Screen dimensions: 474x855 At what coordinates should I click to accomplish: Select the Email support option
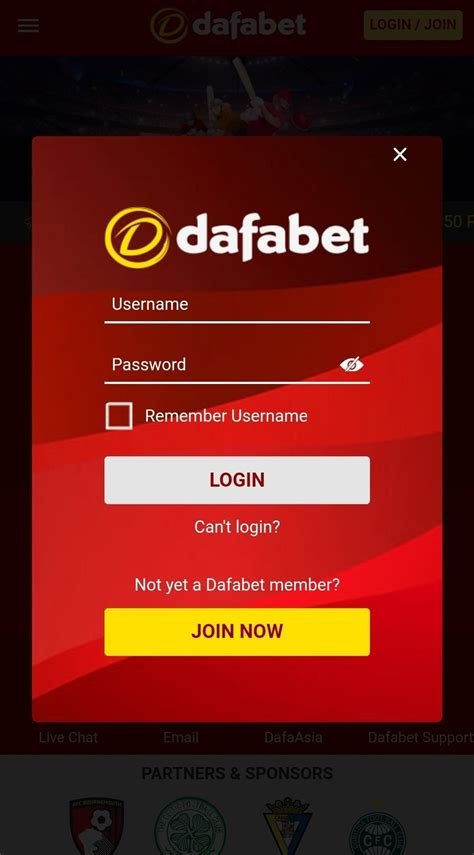point(181,737)
